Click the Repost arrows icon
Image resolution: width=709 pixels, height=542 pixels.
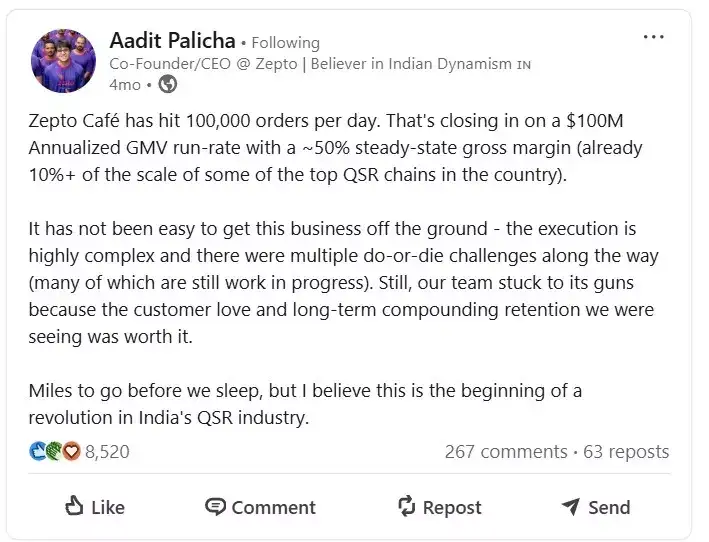coord(406,506)
